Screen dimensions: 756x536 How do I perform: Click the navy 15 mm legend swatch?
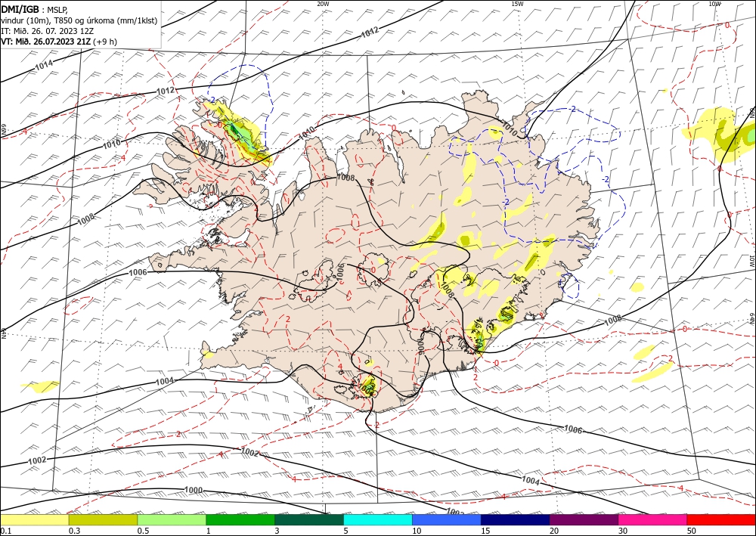[x=516, y=519]
